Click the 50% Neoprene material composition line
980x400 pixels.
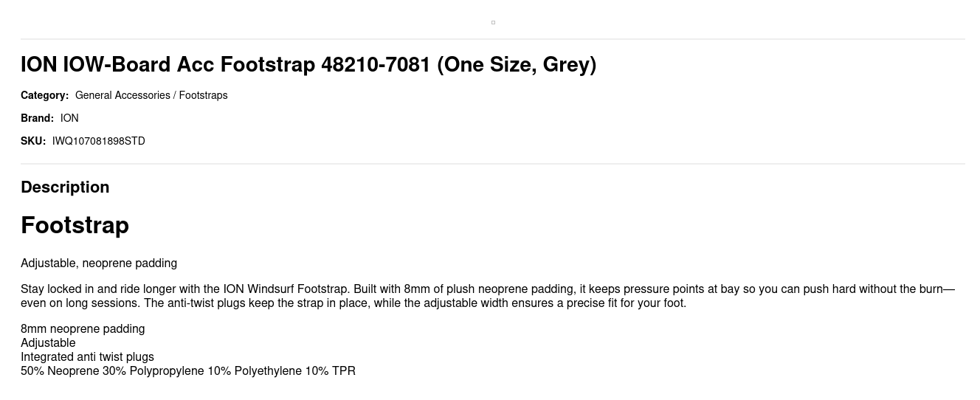pyautogui.click(x=188, y=371)
